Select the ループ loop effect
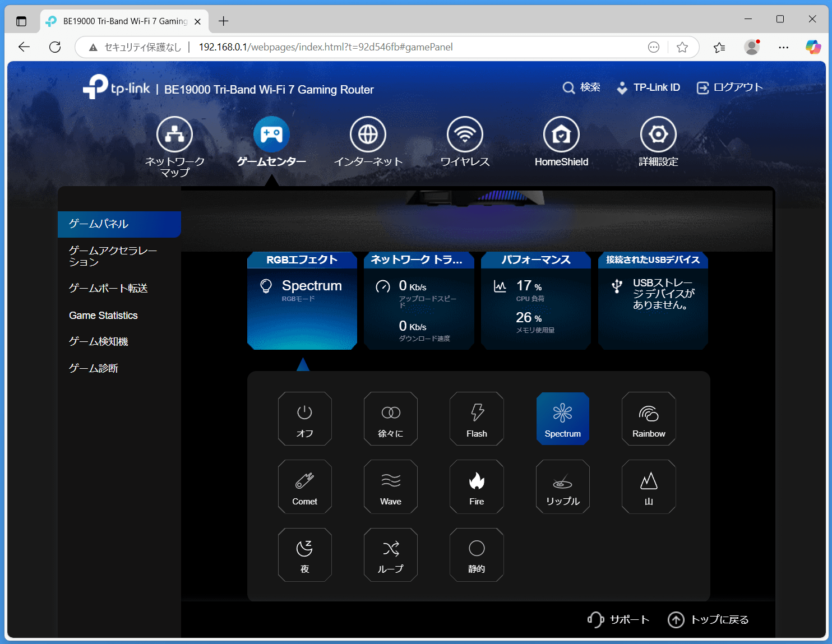Image resolution: width=832 pixels, height=644 pixels. coord(390,555)
